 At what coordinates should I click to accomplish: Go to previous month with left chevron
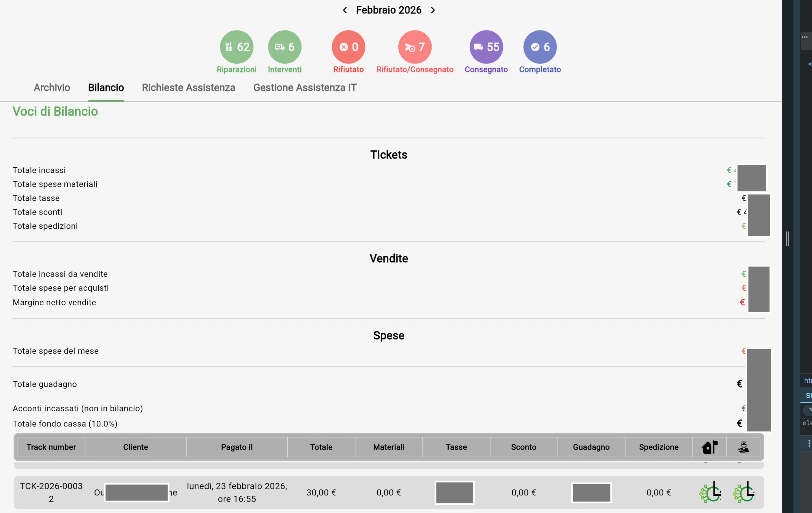344,10
